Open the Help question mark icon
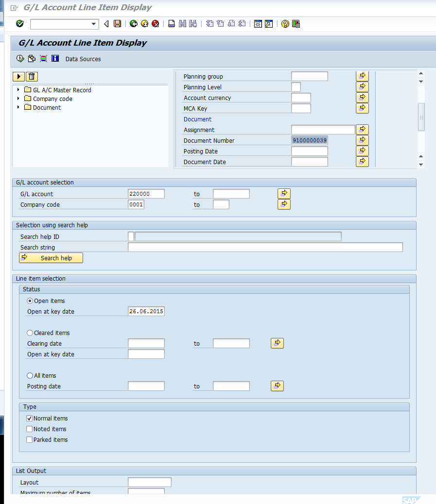436x504 pixels. tap(285, 24)
